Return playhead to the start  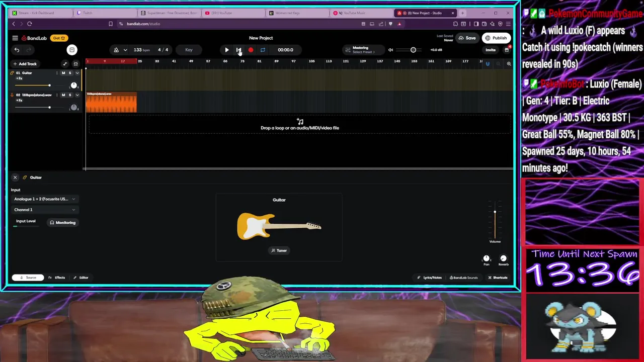point(238,50)
